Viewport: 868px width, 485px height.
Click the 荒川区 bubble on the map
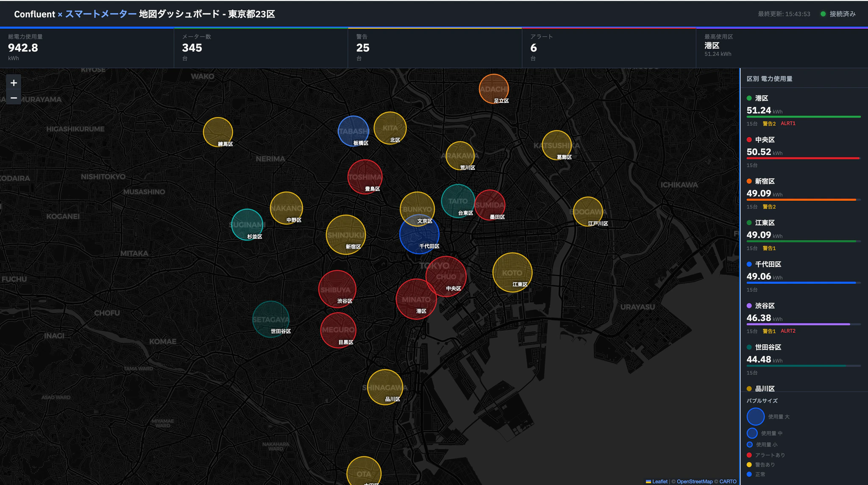coord(460,156)
